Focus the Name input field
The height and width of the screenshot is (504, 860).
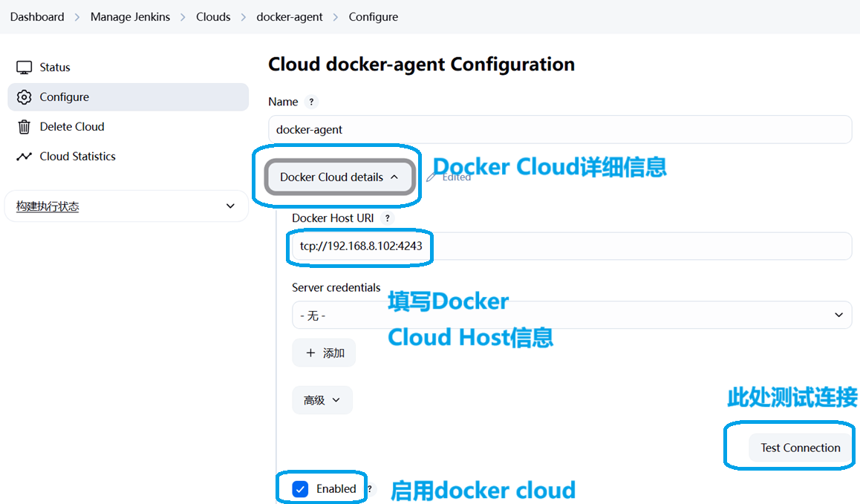click(x=560, y=129)
